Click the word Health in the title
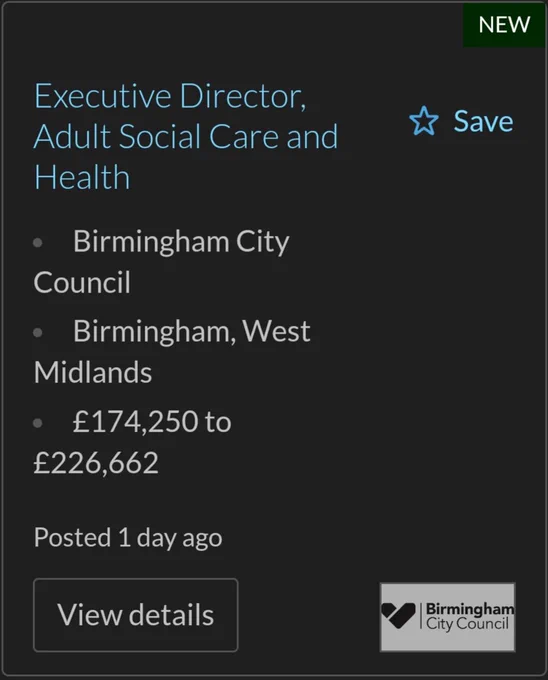 tap(82, 177)
